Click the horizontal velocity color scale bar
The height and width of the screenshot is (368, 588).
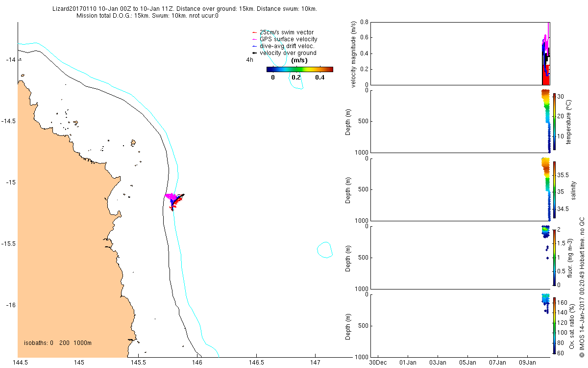pyautogui.click(x=300, y=69)
